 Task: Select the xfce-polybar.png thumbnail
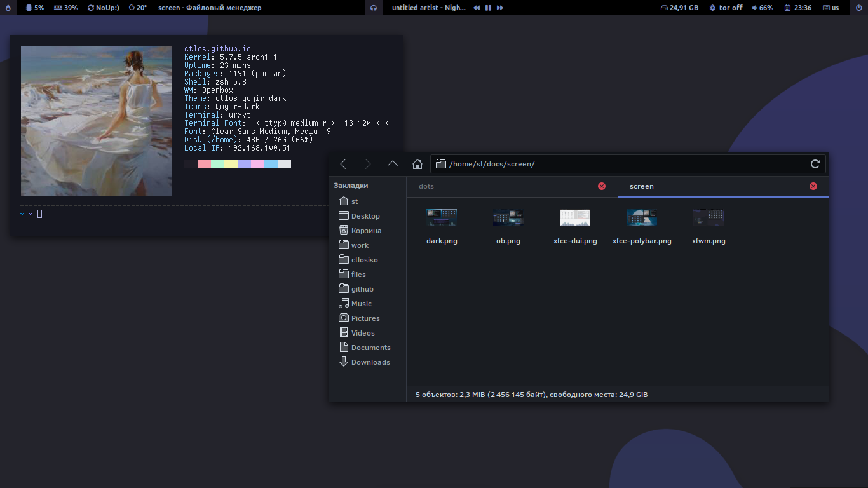[x=642, y=218]
